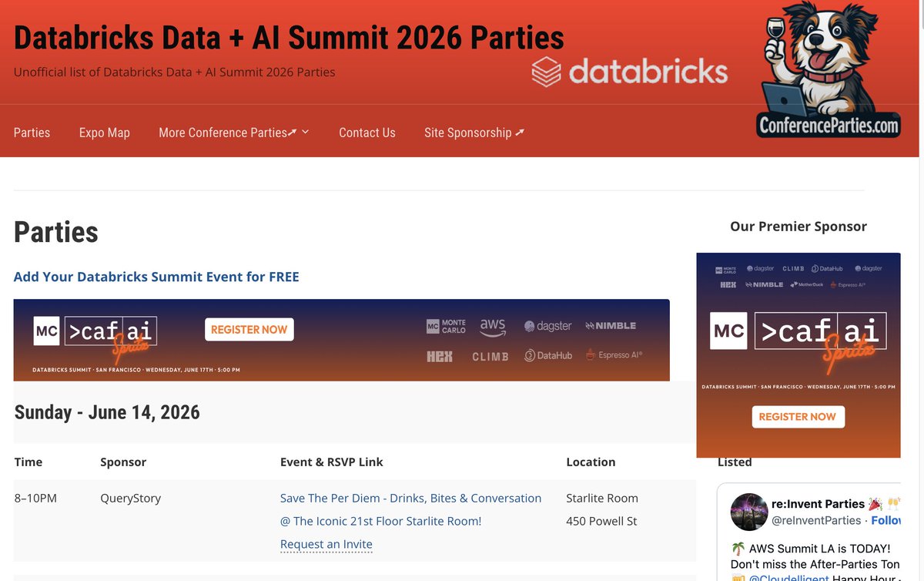Click the Sunday - June 14, 2026 heading
924x581 pixels.
(107, 412)
